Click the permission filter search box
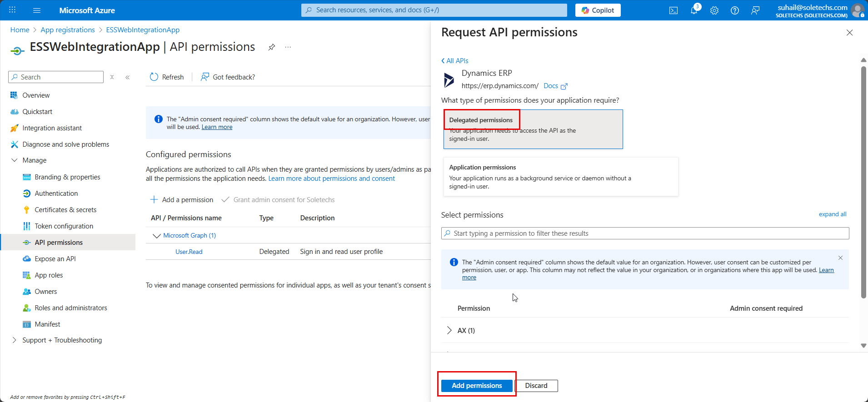 click(x=645, y=233)
